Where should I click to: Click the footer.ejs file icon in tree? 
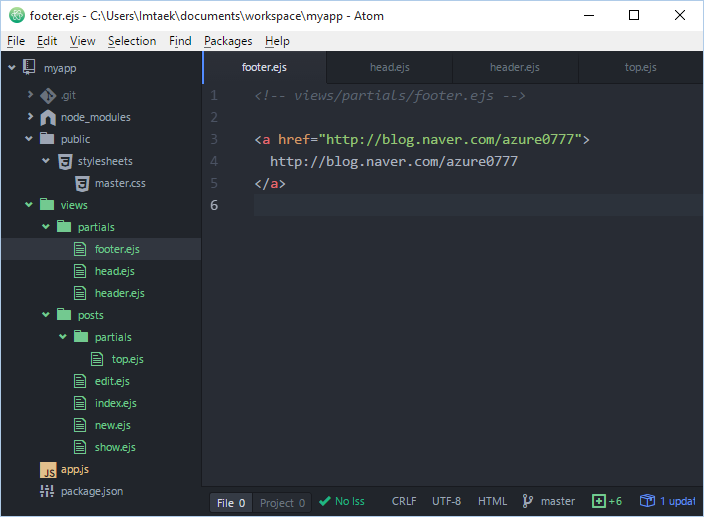pos(80,249)
